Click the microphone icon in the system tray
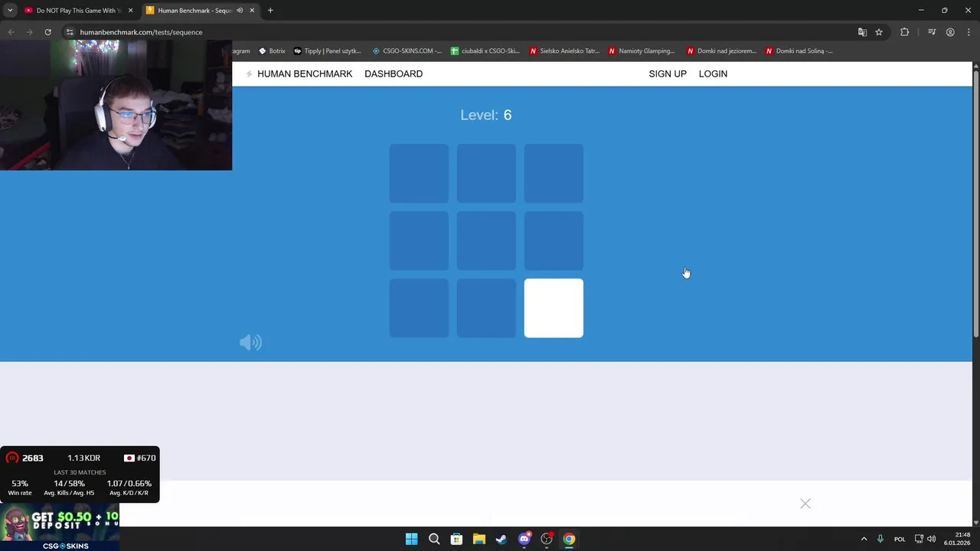 point(880,539)
